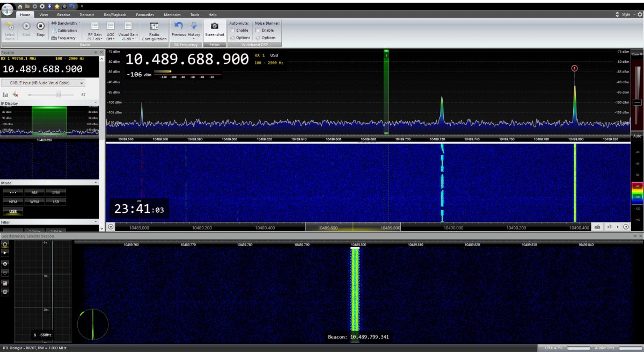Viewport: 644px width, 352px height.
Task: Click the Select Radio icon
Action: click(10, 30)
